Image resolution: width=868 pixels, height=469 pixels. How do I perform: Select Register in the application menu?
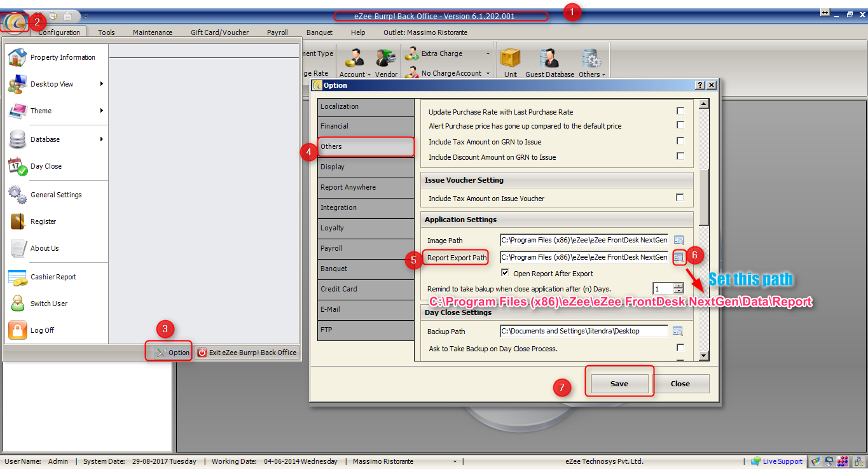(56, 221)
